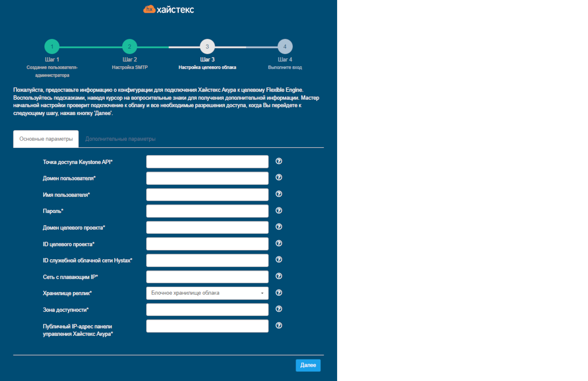Switch to Дополнительные параметры tab

tap(120, 139)
